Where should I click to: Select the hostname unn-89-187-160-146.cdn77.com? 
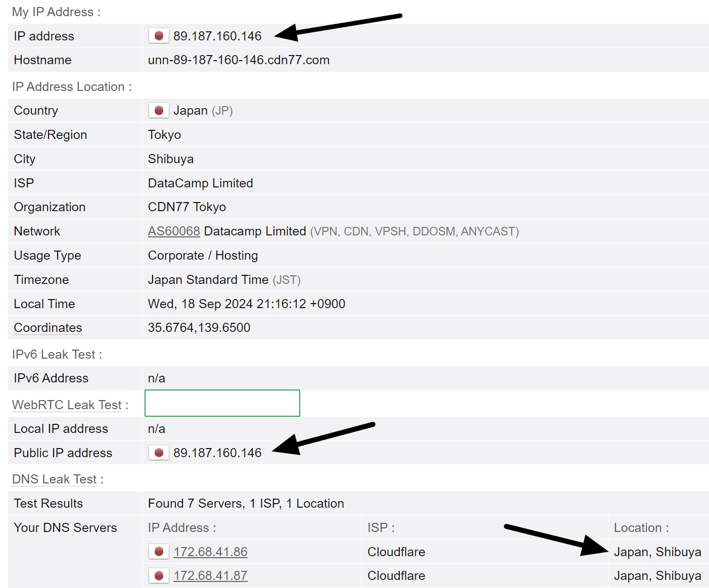tap(238, 60)
